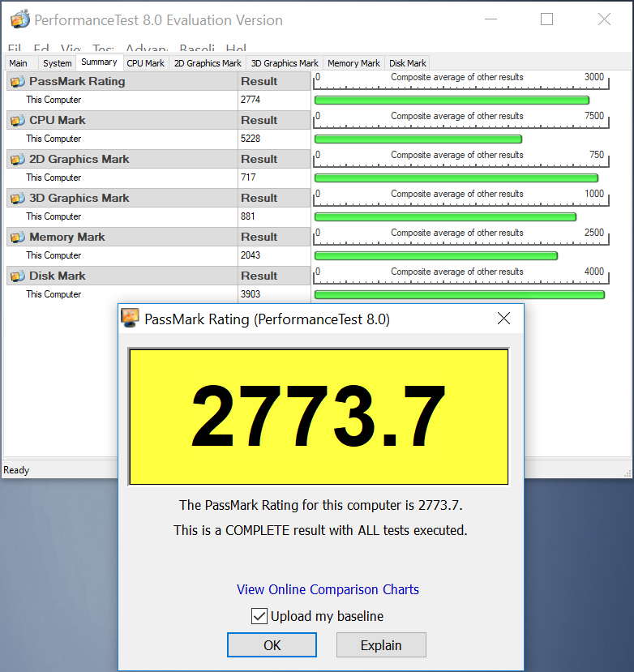634x672 pixels.
Task: Click the PassMark Rating header row
Action: (x=159, y=81)
